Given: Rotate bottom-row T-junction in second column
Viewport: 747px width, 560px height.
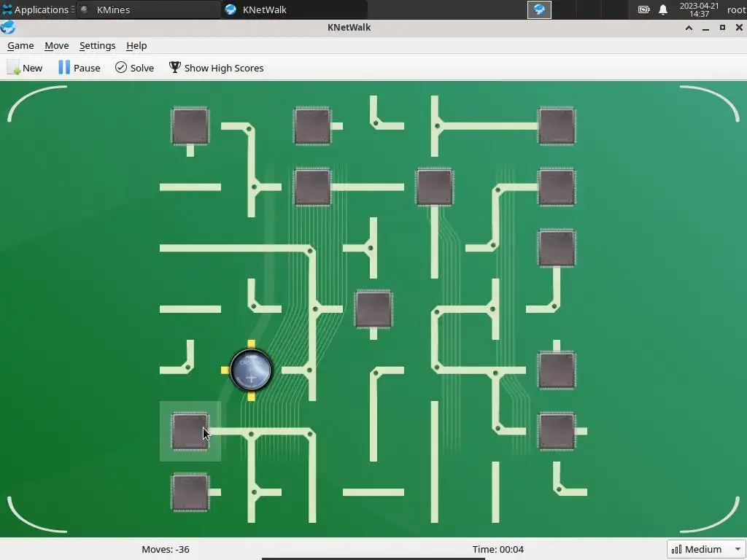Looking at the screenshot, I should click(251, 492).
